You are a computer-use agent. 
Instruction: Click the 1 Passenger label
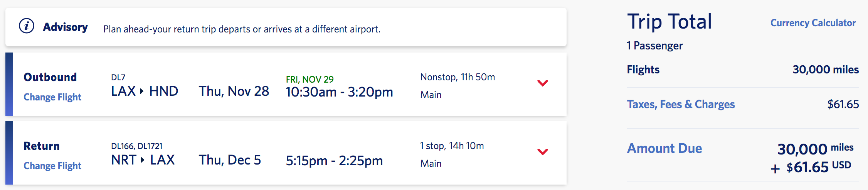(x=654, y=46)
